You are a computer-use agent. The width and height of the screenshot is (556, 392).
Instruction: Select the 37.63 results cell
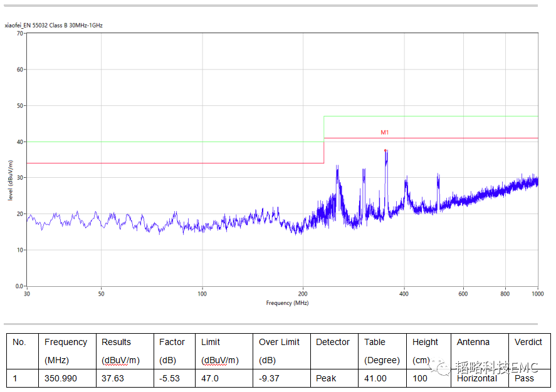coord(113,378)
